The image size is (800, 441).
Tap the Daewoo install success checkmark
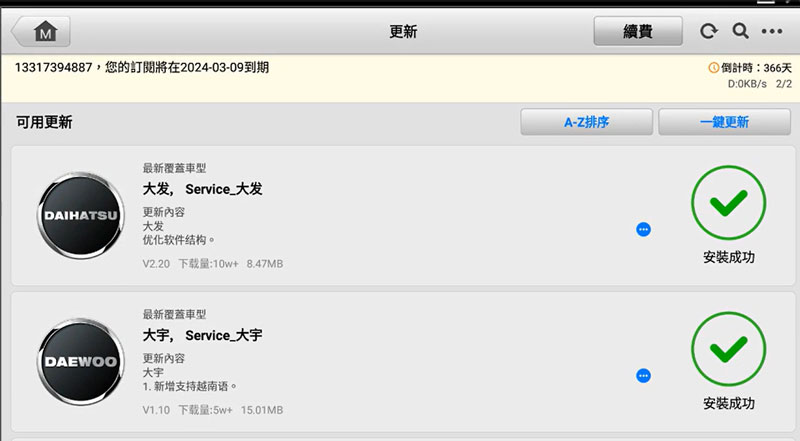click(728, 349)
